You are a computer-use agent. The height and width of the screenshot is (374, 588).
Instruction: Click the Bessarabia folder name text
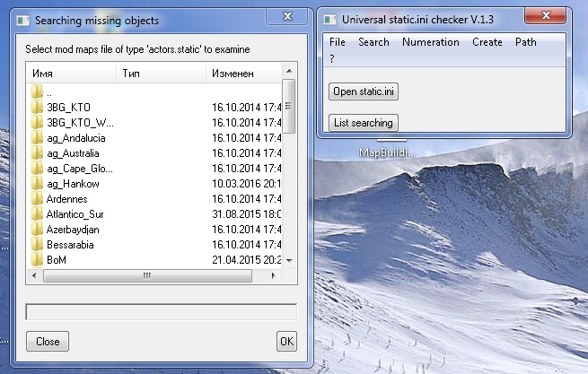pyautogui.click(x=70, y=245)
